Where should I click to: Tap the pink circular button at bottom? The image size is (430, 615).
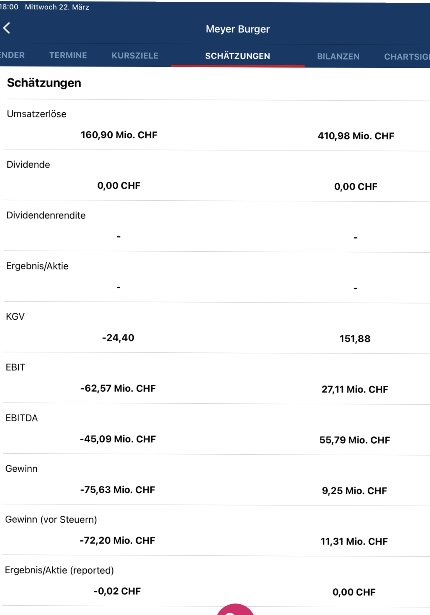tap(235, 610)
